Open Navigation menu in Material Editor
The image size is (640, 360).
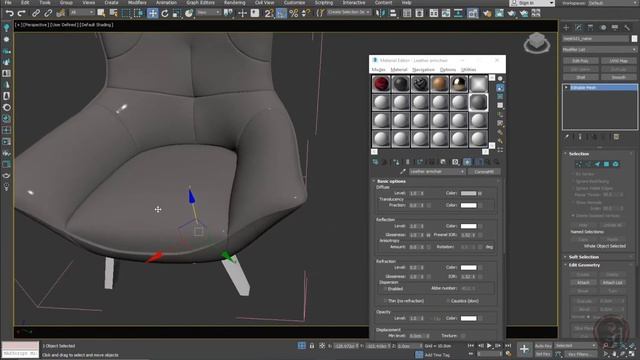[423, 70]
